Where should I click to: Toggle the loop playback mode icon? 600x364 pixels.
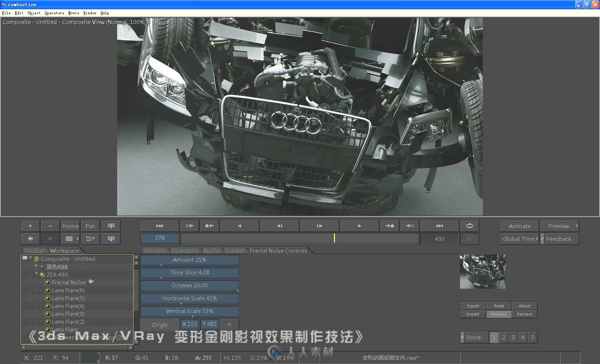click(470, 226)
